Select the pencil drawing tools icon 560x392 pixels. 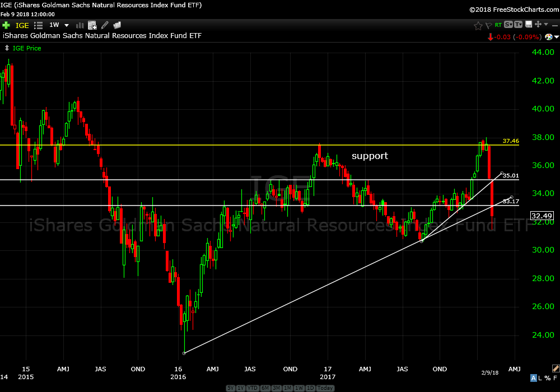point(105,25)
